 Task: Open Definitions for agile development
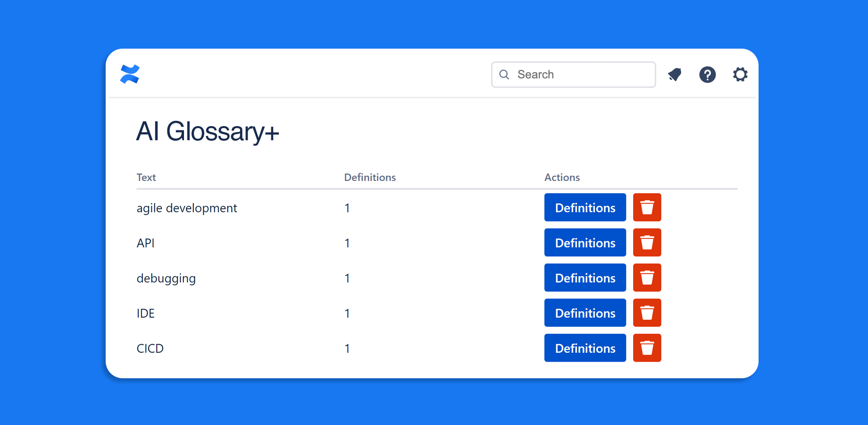click(x=585, y=207)
